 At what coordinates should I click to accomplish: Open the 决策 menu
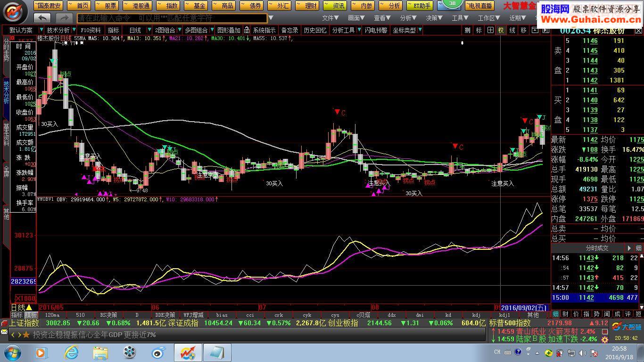coord(434,18)
